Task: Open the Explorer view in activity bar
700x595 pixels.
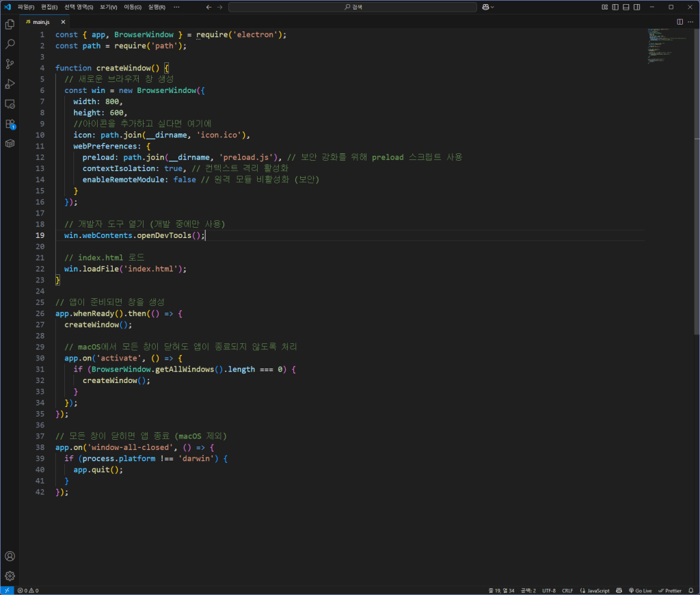Action: click(10, 25)
